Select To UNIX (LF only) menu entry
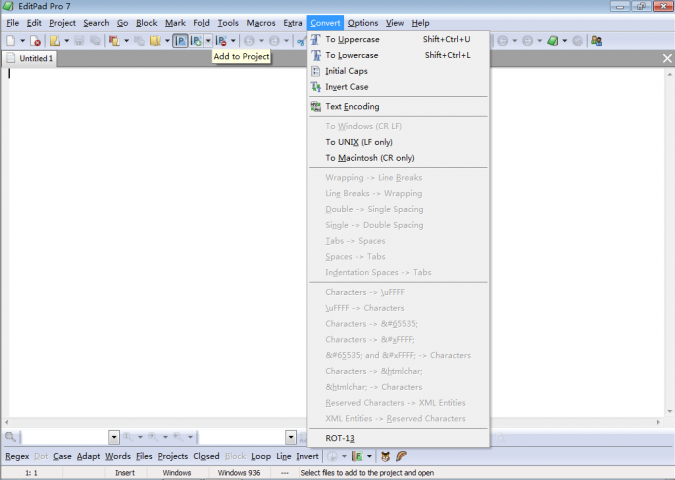Screen dimensions: 675x480 358,142
